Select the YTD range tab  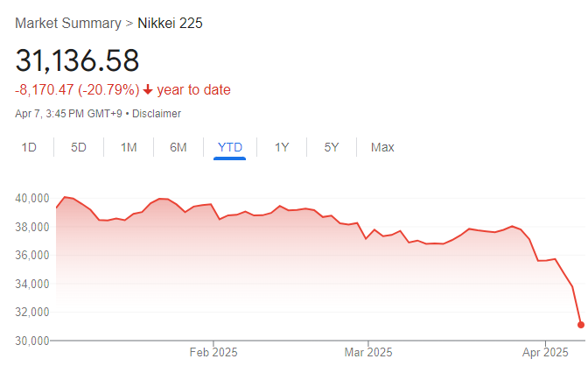coord(228,147)
